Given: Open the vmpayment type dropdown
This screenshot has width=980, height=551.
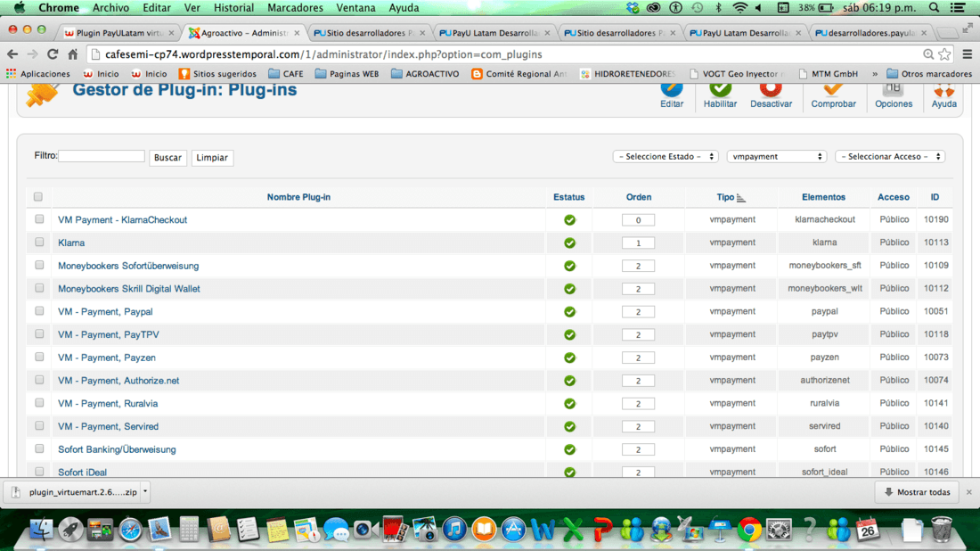Looking at the screenshot, I should point(776,156).
